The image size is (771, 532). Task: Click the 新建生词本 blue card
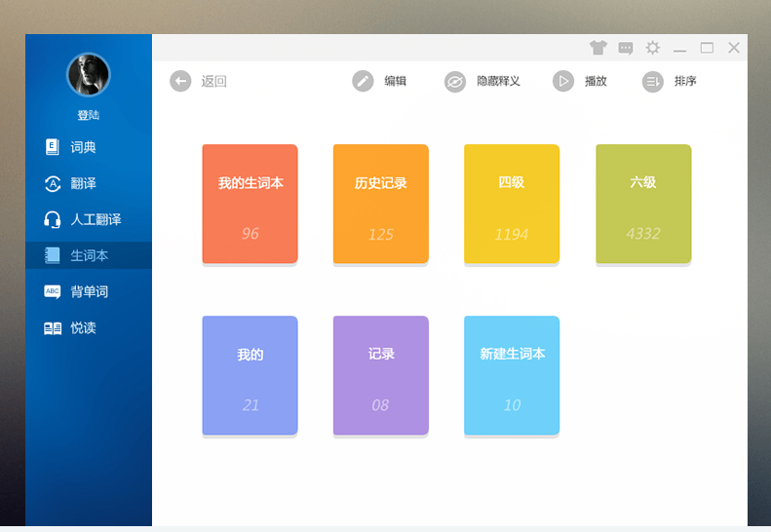[x=512, y=376]
